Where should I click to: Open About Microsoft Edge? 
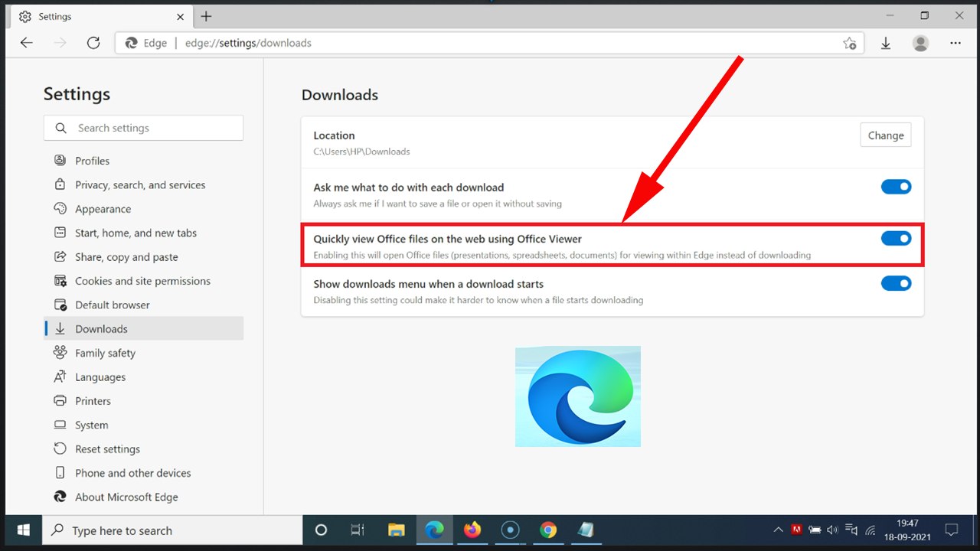(x=126, y=497)
